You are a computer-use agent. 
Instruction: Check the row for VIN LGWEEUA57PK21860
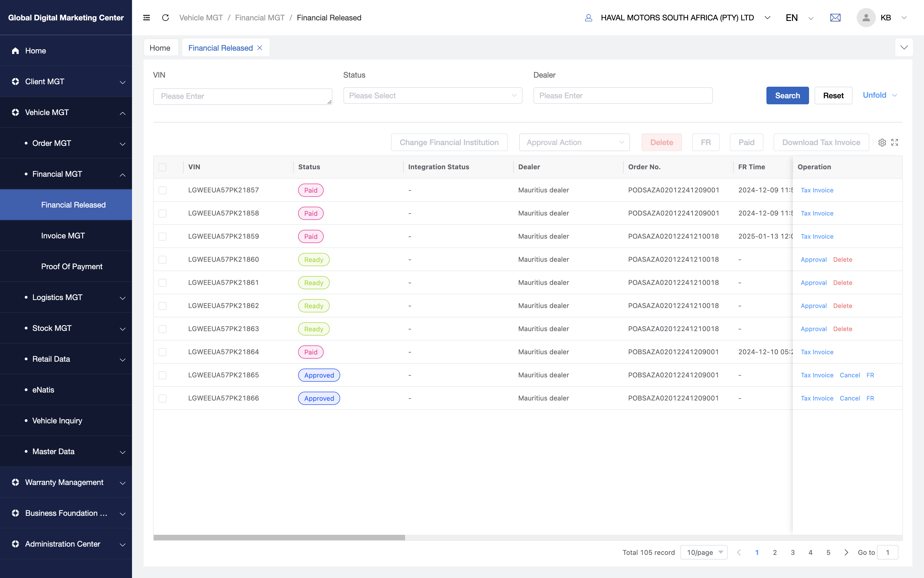point(163,260)
